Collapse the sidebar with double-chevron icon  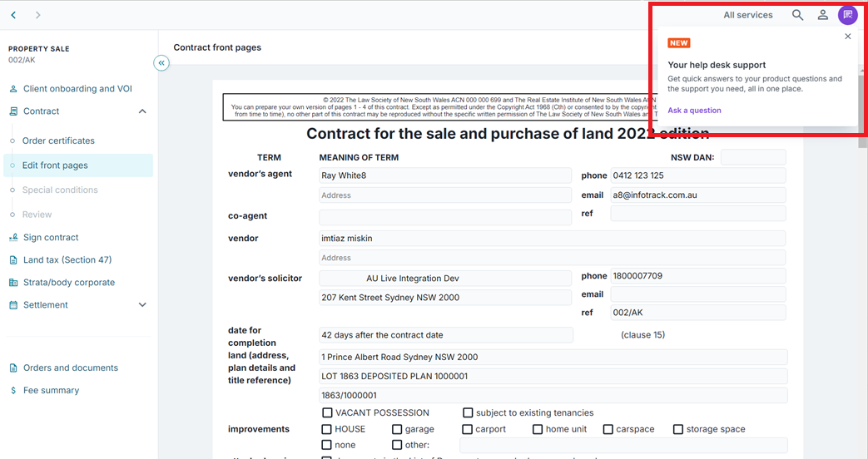click(161, 63)
